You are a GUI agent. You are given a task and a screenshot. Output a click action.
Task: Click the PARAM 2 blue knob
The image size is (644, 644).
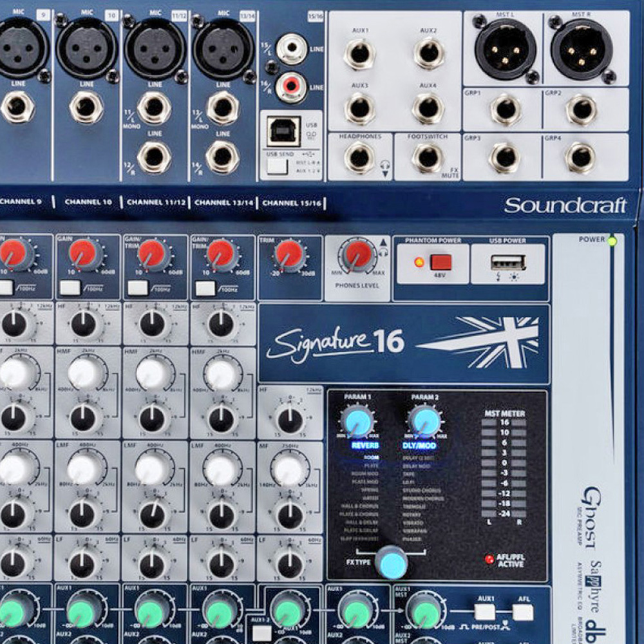click(x=426, y=422)
